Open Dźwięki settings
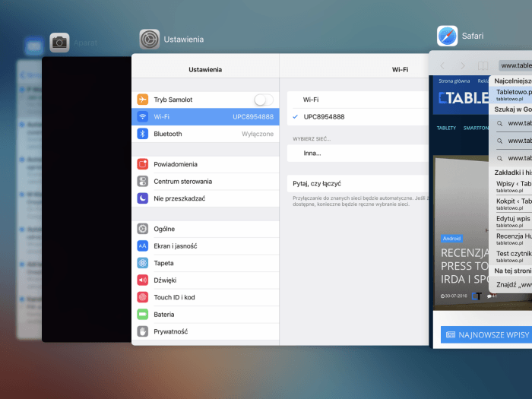Viewport: 532px width, 399px height. pyautogui.click(x=205, y=280)
